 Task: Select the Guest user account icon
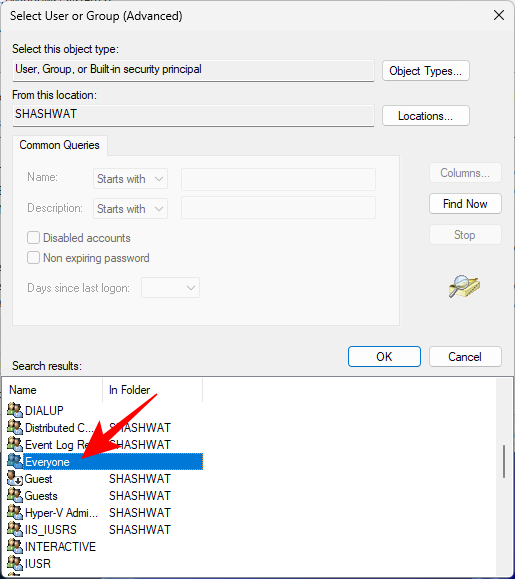pyautogui.click(x=15, y=478)
